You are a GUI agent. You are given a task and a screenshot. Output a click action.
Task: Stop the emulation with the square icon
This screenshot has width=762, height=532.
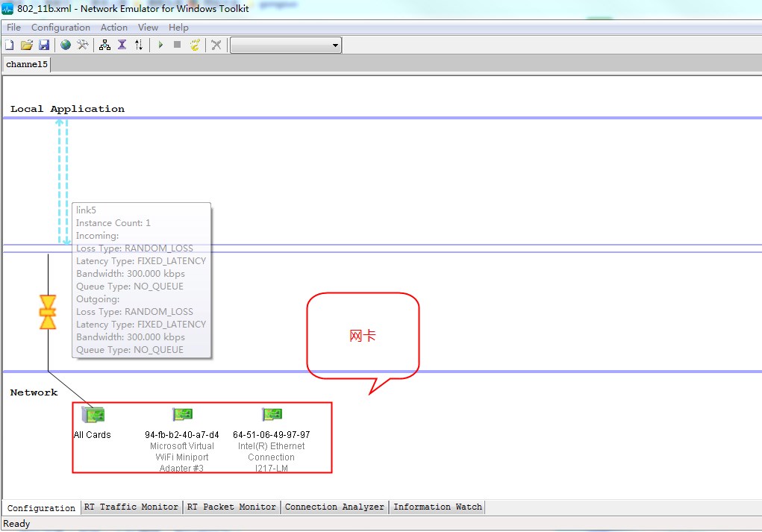click(x=178, y=44)
